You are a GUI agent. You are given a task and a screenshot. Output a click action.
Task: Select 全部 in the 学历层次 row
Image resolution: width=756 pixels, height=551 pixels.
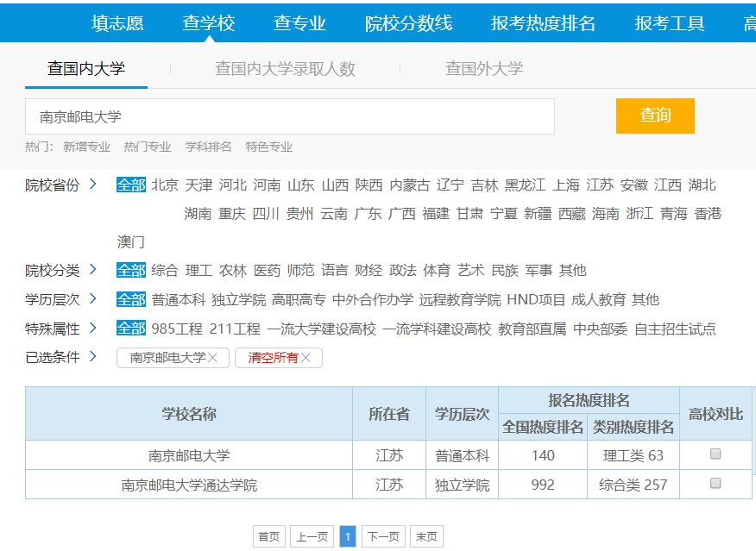130,299
